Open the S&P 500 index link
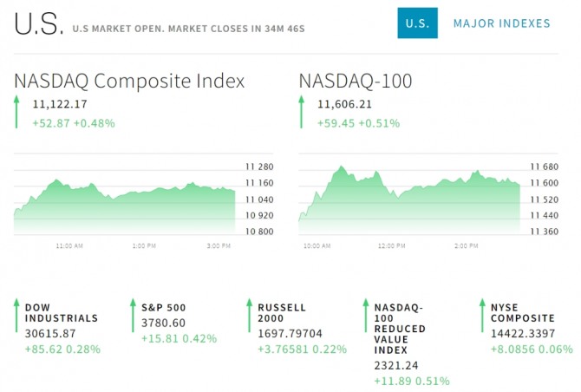 (x=164, y=307)
